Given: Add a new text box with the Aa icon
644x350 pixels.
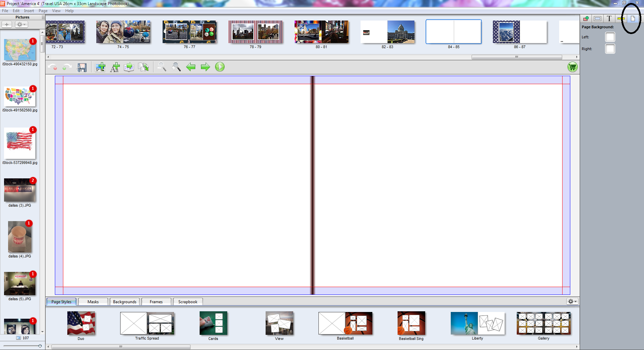Looking at the screenshot, I should 115,67.
